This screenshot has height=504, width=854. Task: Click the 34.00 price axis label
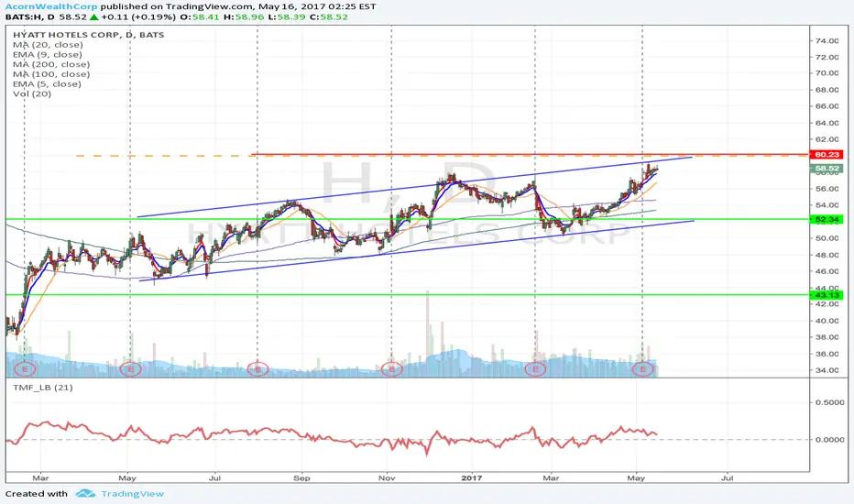click(x=827, y=370)
